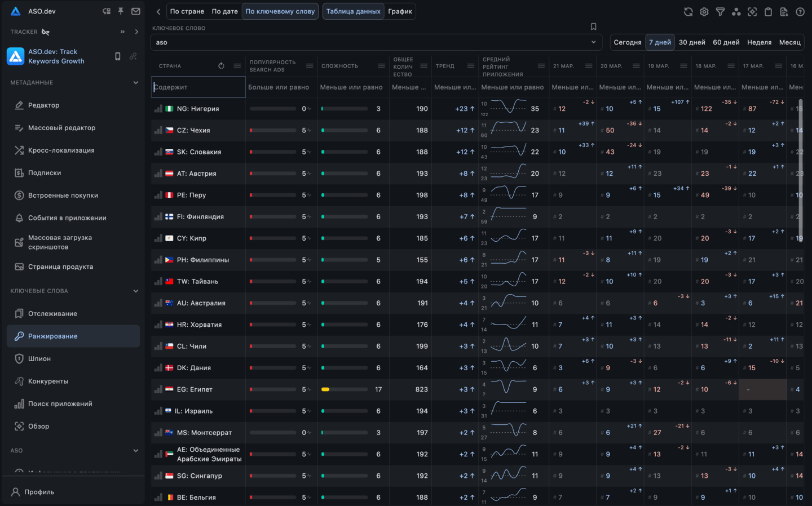
Task: Click the envelope mail icon near ASO.dev
Action: [x=136, y=11]
